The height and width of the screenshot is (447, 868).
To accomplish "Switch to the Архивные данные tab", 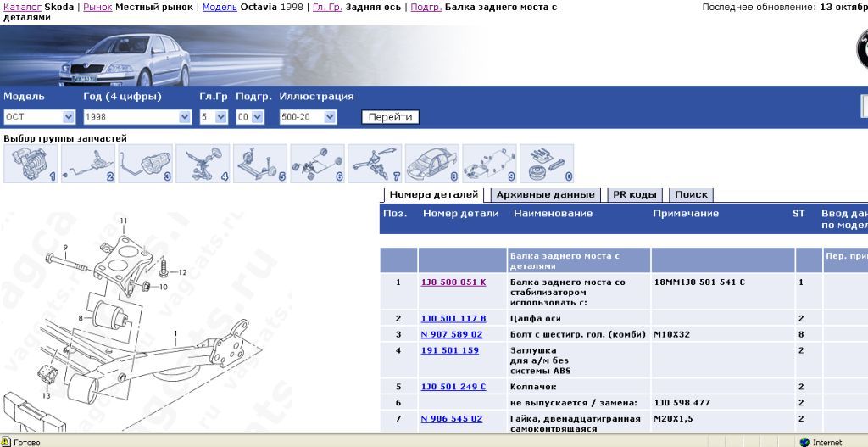I will coord(545,195).
